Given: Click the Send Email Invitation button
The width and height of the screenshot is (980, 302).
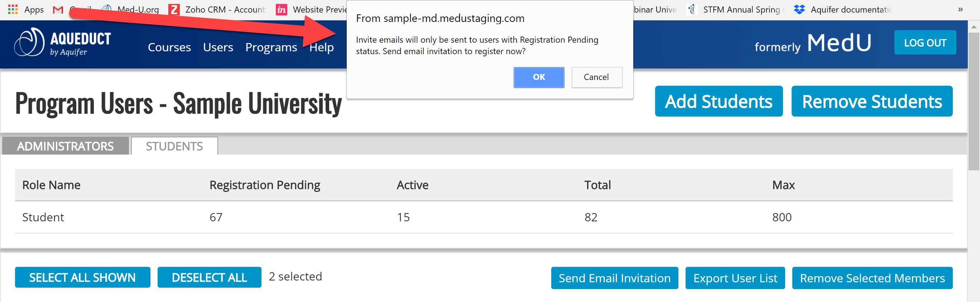Looking at the screenshot, I should [614, 278].
